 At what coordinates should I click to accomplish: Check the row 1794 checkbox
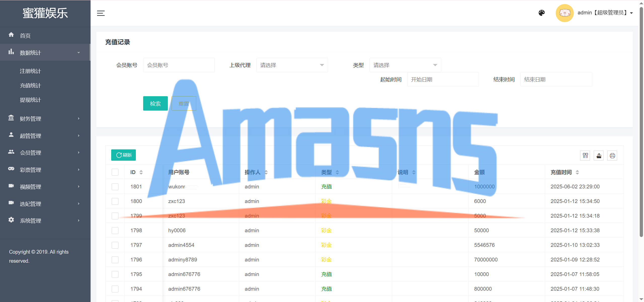[115, 289]
